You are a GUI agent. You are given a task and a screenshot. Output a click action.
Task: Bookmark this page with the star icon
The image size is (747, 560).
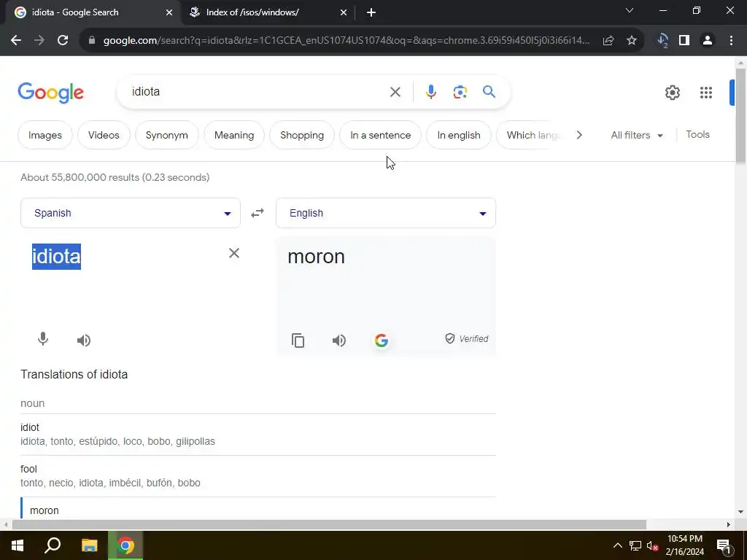click(631, 41)
